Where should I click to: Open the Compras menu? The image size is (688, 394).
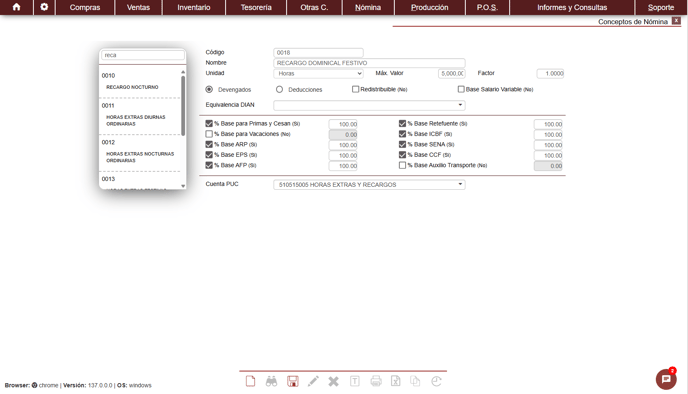pos(85,7)
